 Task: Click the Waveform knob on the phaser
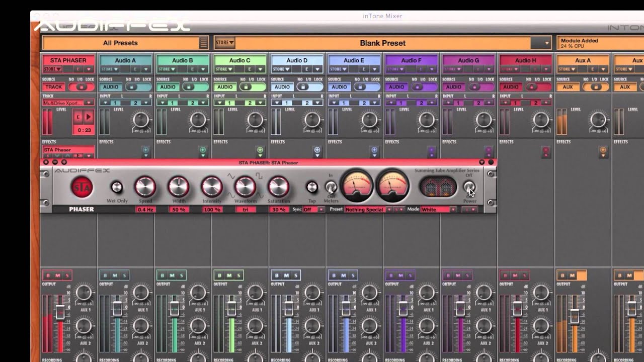(x=245, y=187)
